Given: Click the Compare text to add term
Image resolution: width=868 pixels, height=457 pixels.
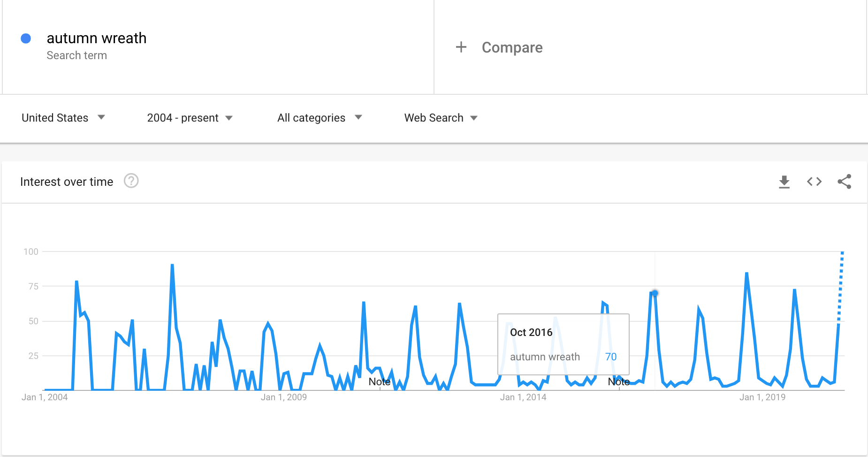Looking at the screenshot, I should (x=512, y=47).
